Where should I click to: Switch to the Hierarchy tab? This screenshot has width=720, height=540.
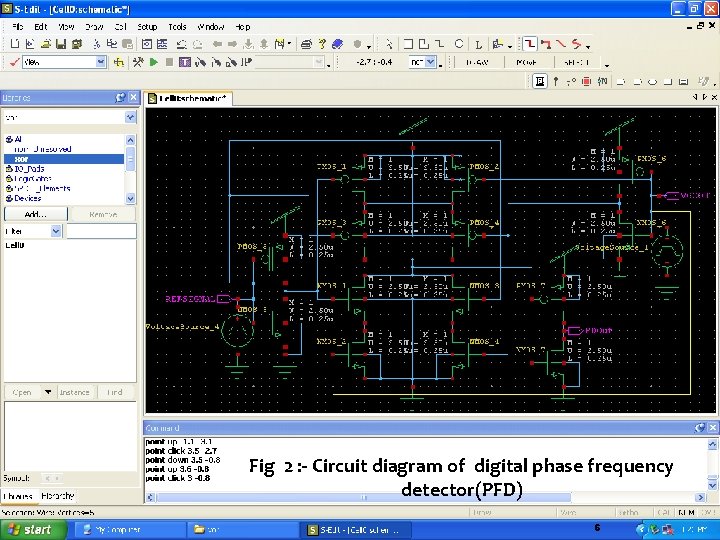(56, 496)
